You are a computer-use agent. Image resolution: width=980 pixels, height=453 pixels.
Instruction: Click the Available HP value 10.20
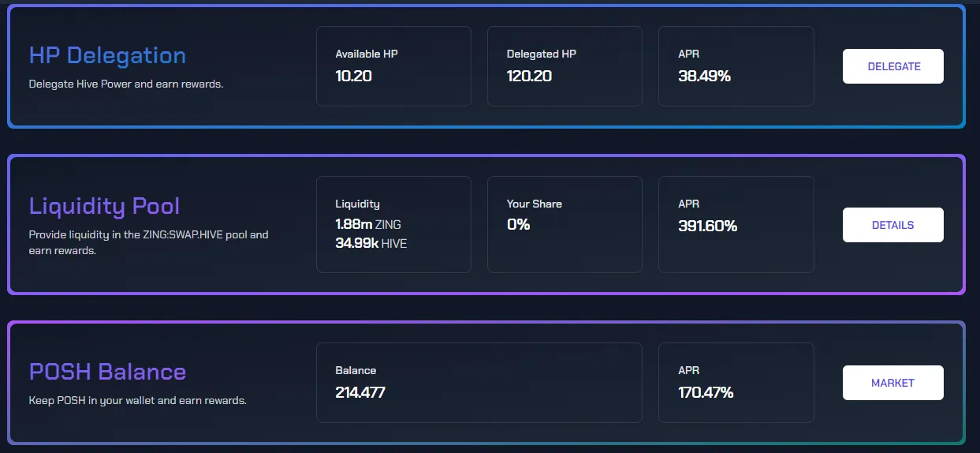coord(353,77)
